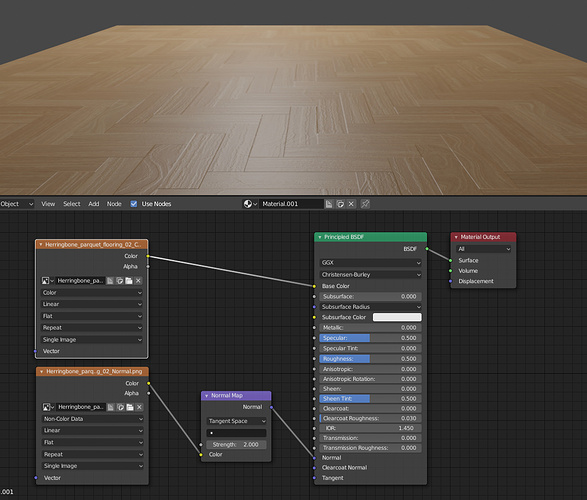Unlink image in the Normal.png texture node
Viewport: 587px width, 500px height.
(x=139, y=407)
